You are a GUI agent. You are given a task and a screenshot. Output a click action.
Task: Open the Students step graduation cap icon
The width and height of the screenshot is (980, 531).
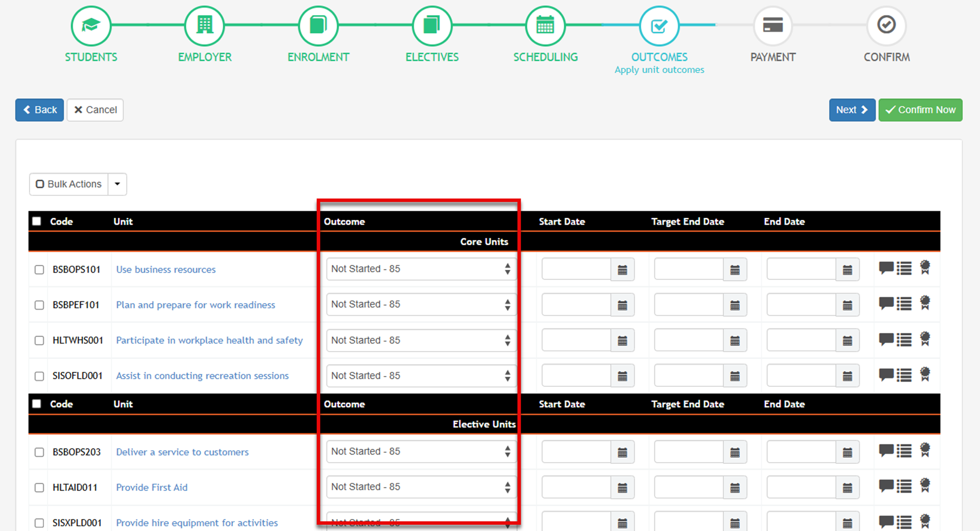point(91,26)
